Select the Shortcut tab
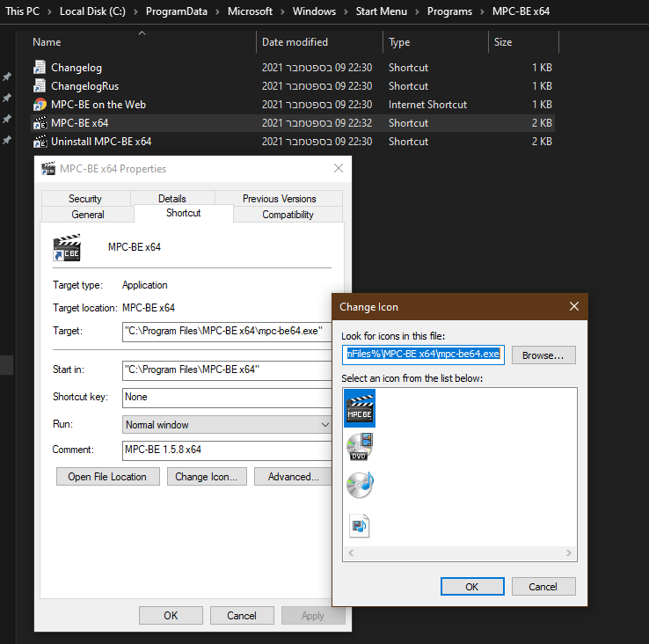This screenshot has width=649, height=644. 184,213
